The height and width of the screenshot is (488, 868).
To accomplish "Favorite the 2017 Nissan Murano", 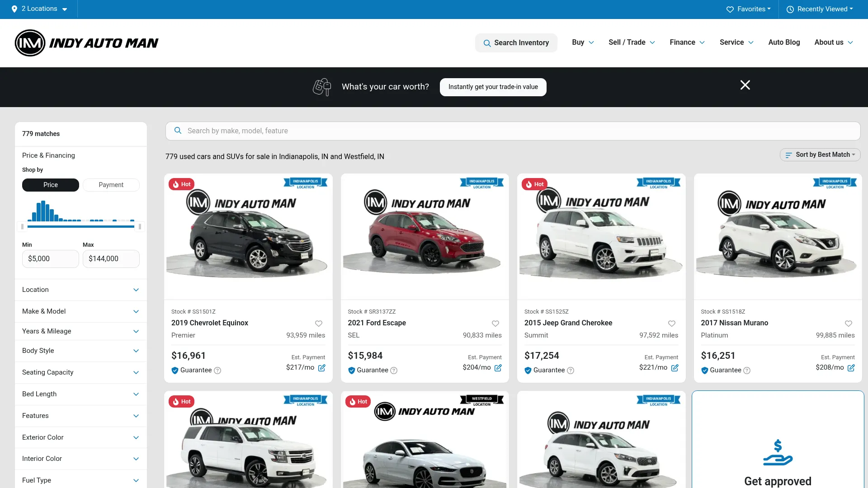I will [849, 324].
